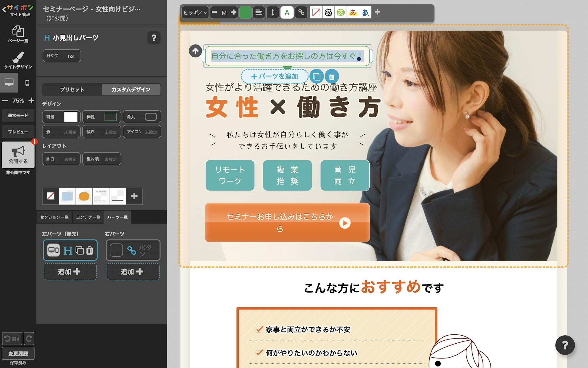This screenshot has width=588, height=368.
Task: Open the Hタグ h3 selector
Action: coord(62,56)
